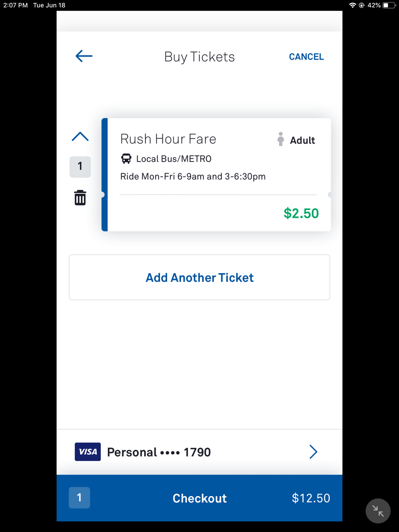
Task: Tap the back arrow icon
Action: [84, 56]
